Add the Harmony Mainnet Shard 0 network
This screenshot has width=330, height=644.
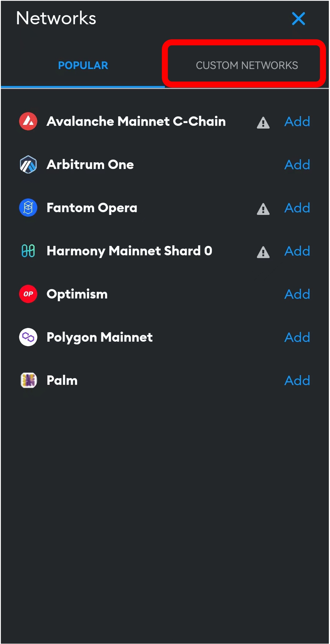click(297, 251)
